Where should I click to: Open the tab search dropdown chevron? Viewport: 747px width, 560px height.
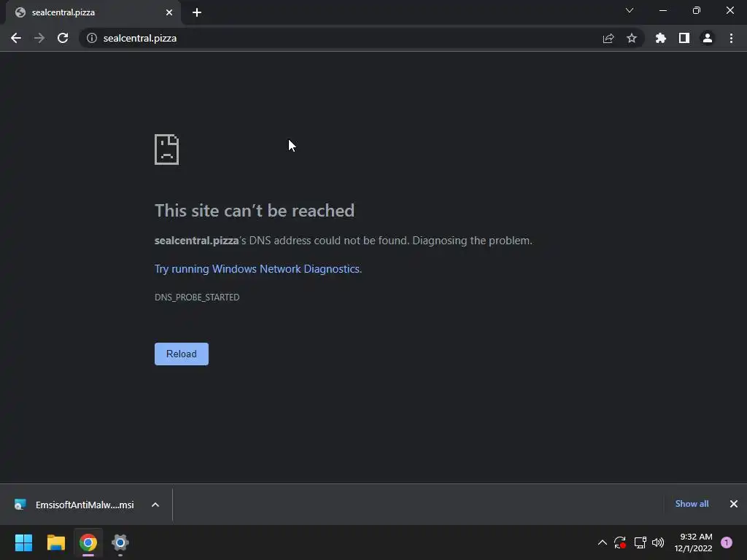[x=630, y=10]
